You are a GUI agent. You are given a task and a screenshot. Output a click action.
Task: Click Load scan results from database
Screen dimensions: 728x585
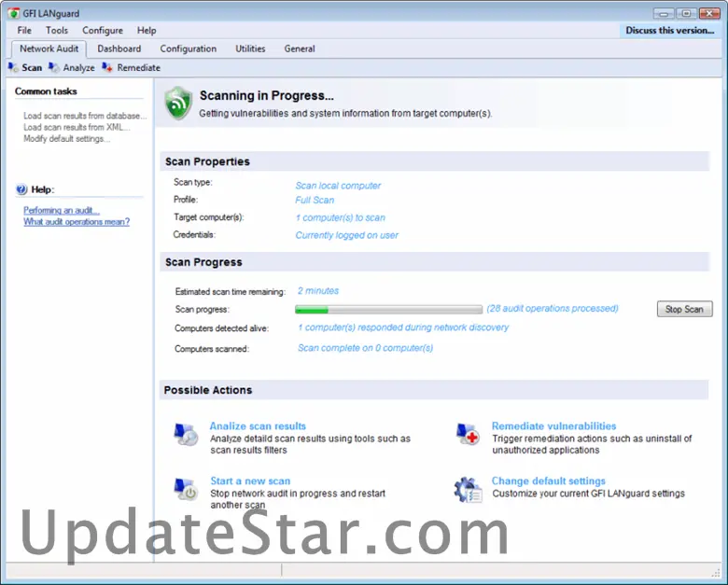tap(85, 116)
